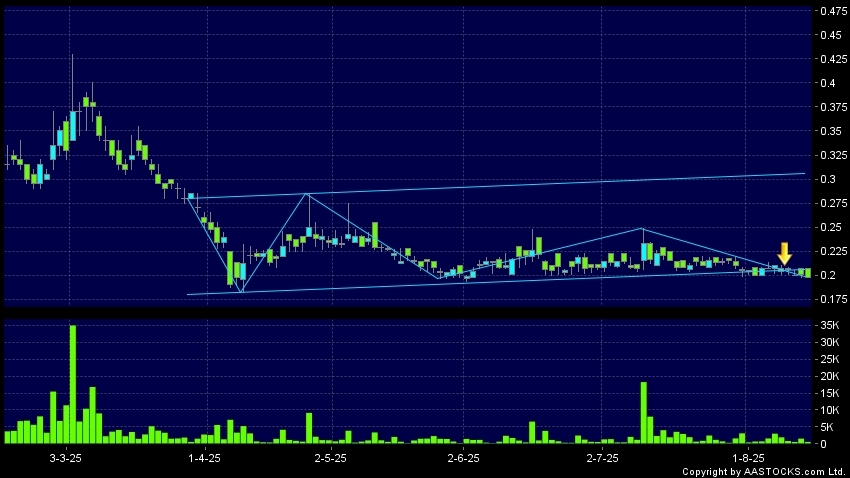Select the 0.275 price axis label
The width and height of the screenshot is (850, 478).
click(834, 203)
